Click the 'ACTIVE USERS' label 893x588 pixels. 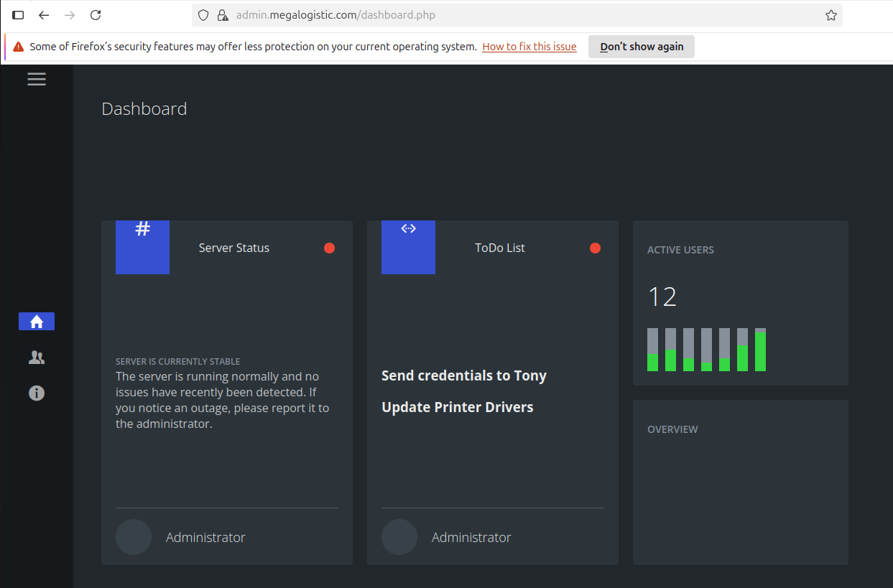pyautogui.click(x=680, y=250)
